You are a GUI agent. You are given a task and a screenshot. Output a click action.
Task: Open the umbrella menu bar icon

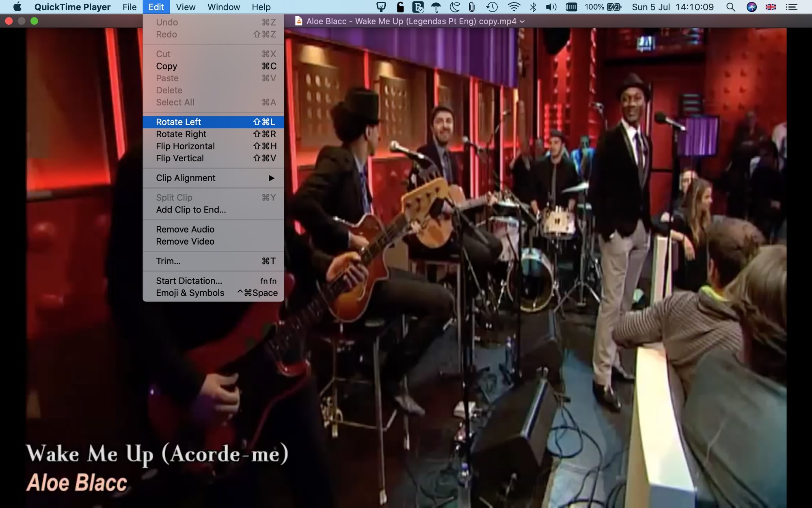(436, 7)
